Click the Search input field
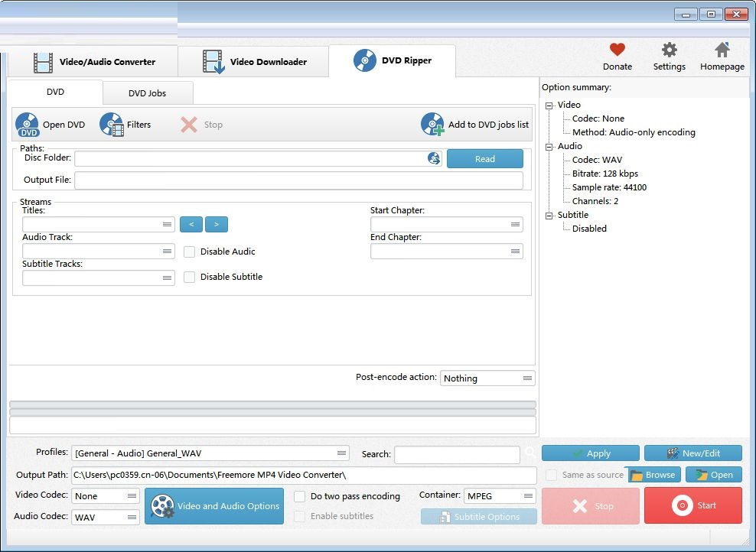 pyautogui.click(x=457, y=454)
